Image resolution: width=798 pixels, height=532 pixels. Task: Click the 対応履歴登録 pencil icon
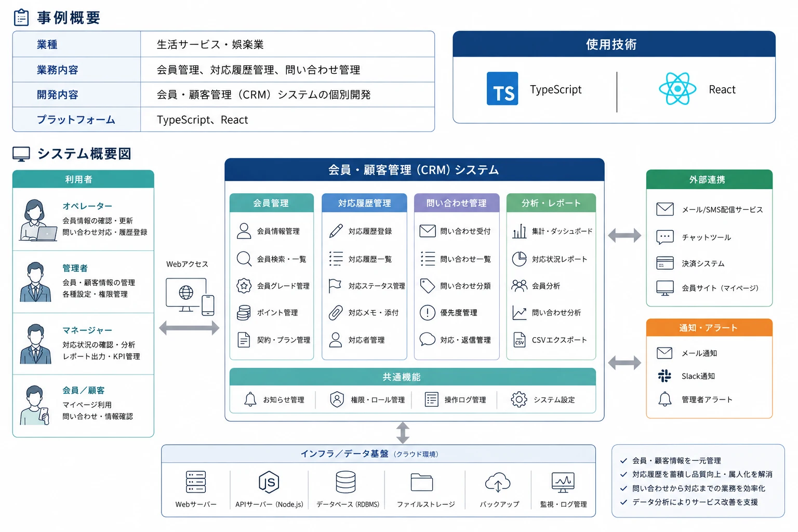coord(336,231)
